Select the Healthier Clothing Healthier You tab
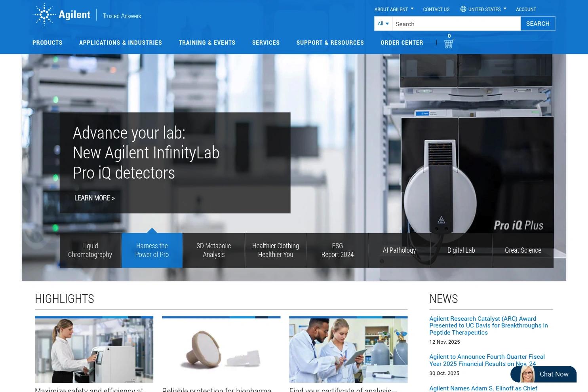 click(276, 250)
